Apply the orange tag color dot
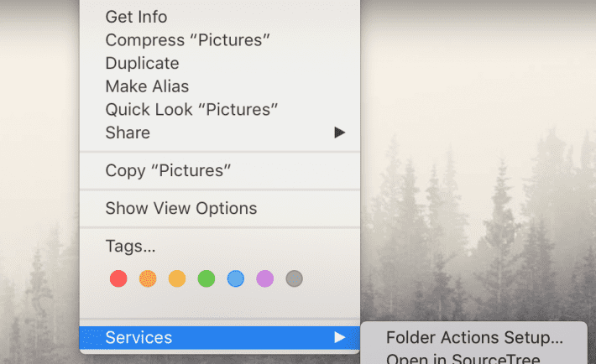Image resolution: width=596 pixels, height=364 pixels. (x=148, y=278)
